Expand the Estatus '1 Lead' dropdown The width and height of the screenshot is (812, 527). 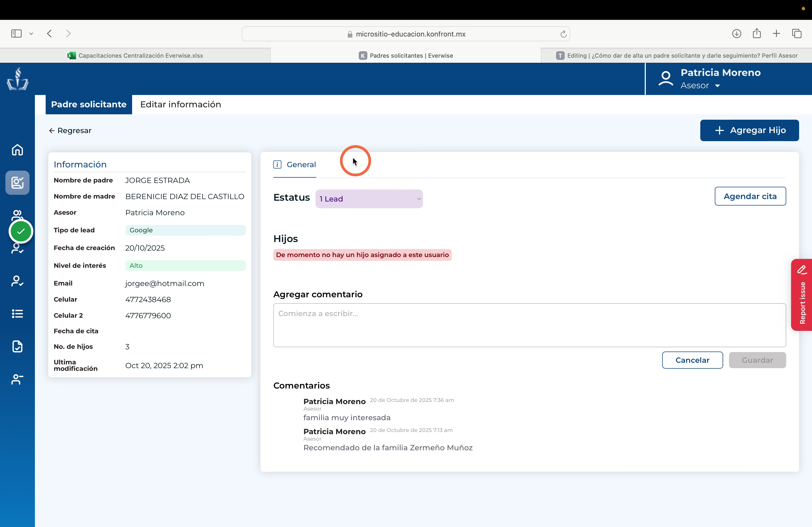point(369,199)
